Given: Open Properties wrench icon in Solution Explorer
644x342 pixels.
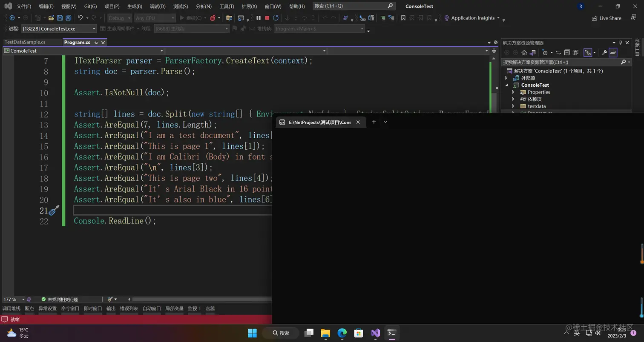Looking at the screenshot, I should point(604,53).
